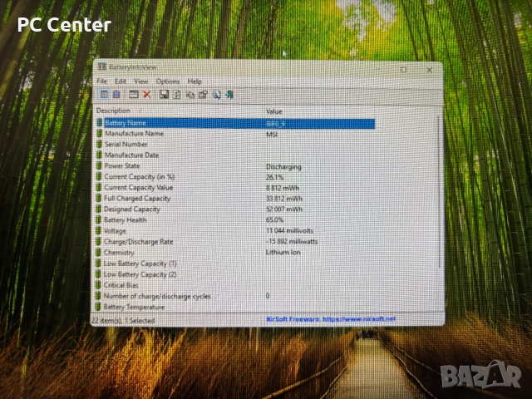Select the Battery Health row
The width and height of the screenshot is (532, 399).
(x=126, y=220)
